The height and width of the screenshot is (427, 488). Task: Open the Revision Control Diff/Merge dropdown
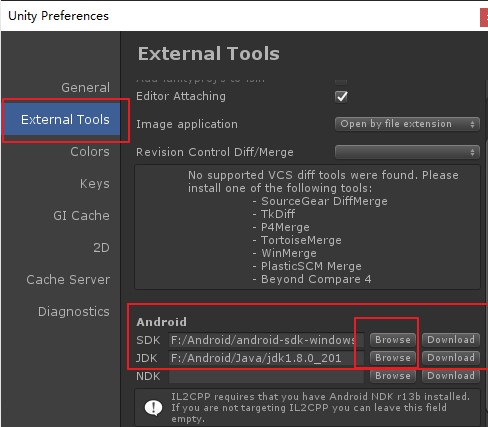coord(407,152)
